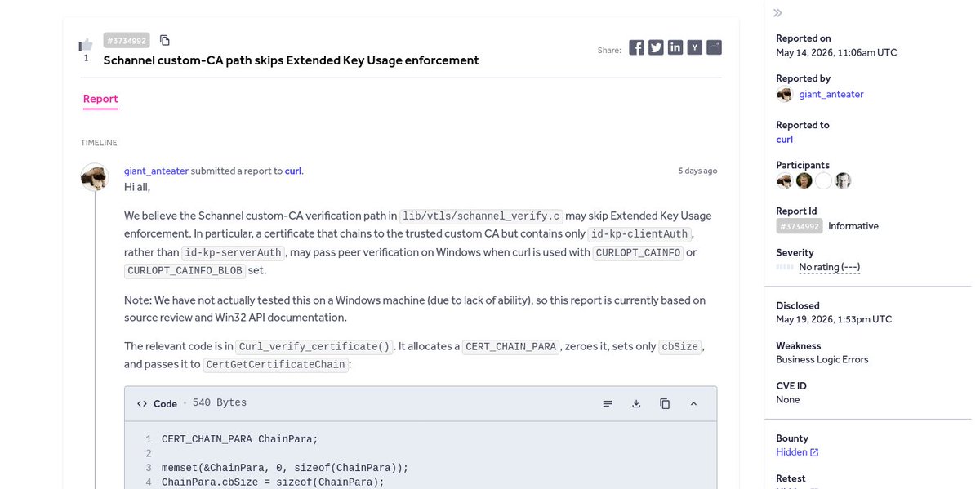Click the code brackets icon beside Code label
Viewport: 980px width, 489px height.
click(142, 403)
